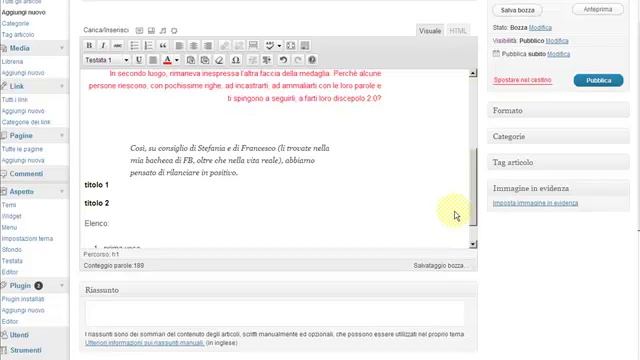Click the Salva bozza button

(517, 10)
